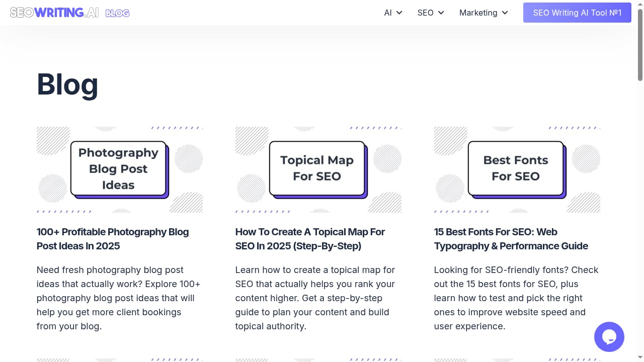This screenshot has height=362, width=644.
Task: Click the topical map post description text
Action: pos(315,298)
